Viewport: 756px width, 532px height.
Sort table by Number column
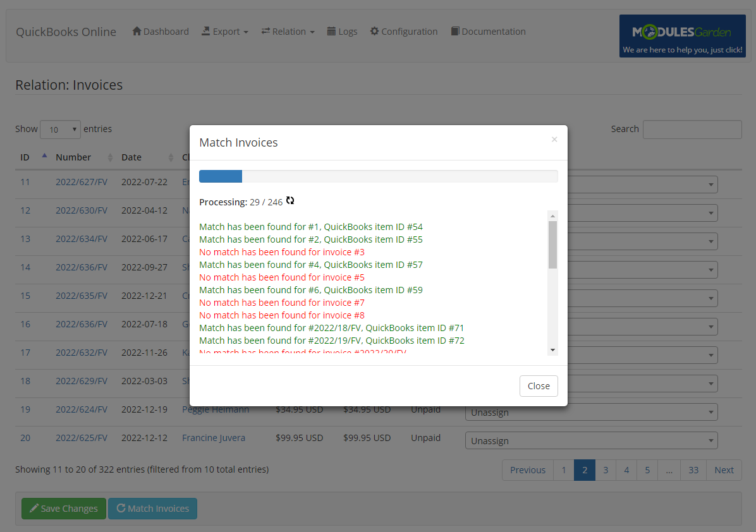[x=83, y=157]
